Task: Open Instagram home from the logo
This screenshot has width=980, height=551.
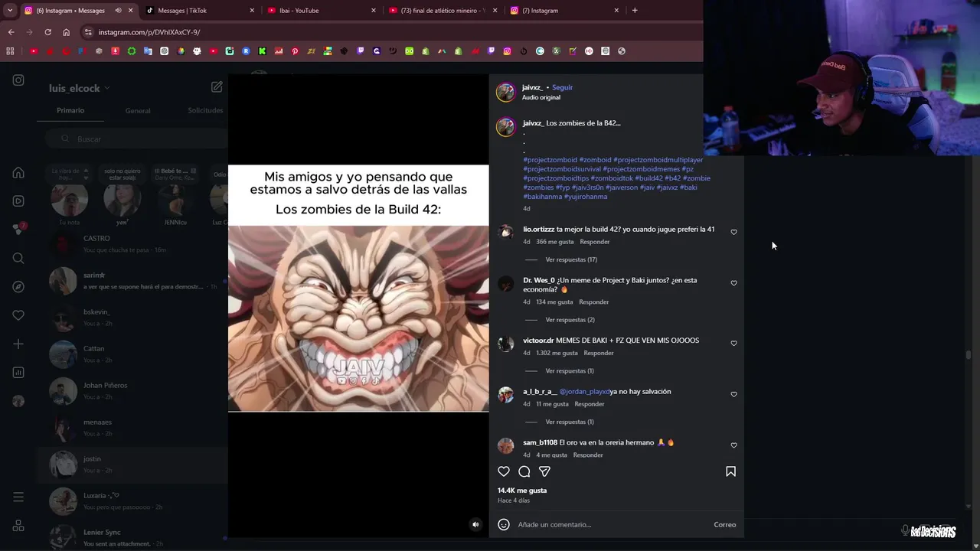Action: 18,80
